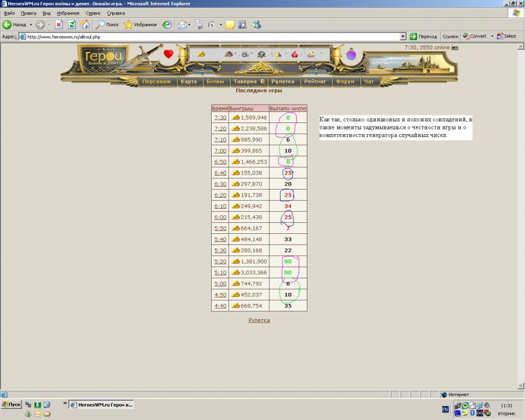Open the Рейтинг game tab
525x420 pixels.
click(315, 82)
